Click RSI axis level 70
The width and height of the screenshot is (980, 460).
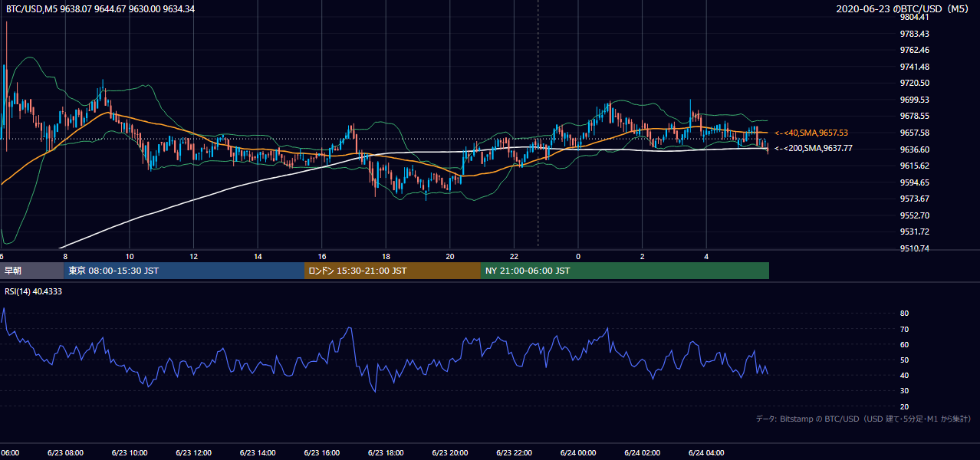point(905,329)
